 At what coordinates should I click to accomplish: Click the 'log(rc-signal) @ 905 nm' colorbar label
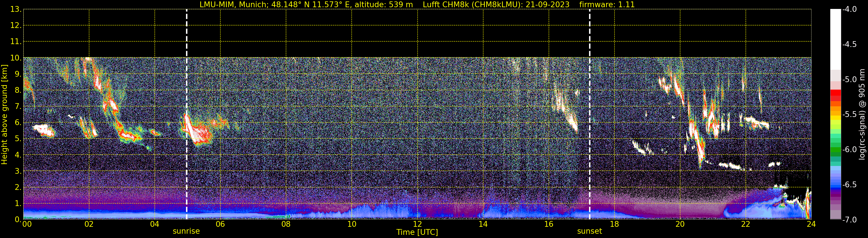[862, 115]
